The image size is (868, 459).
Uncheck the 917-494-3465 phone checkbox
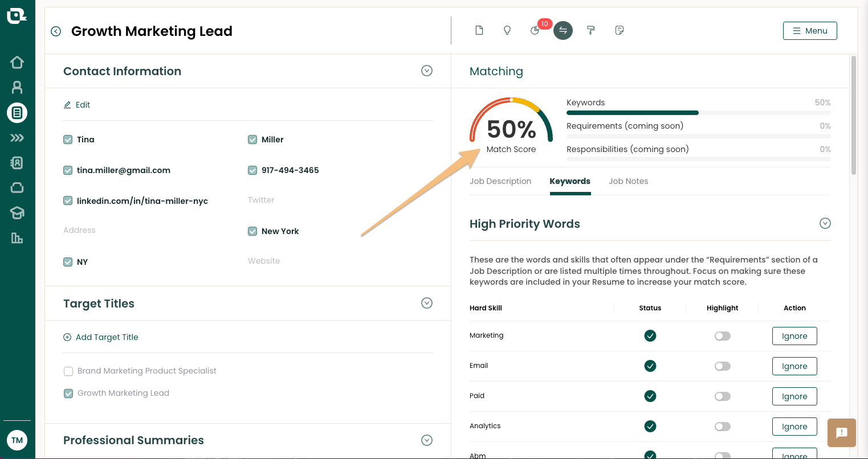[x=252, y=170]
